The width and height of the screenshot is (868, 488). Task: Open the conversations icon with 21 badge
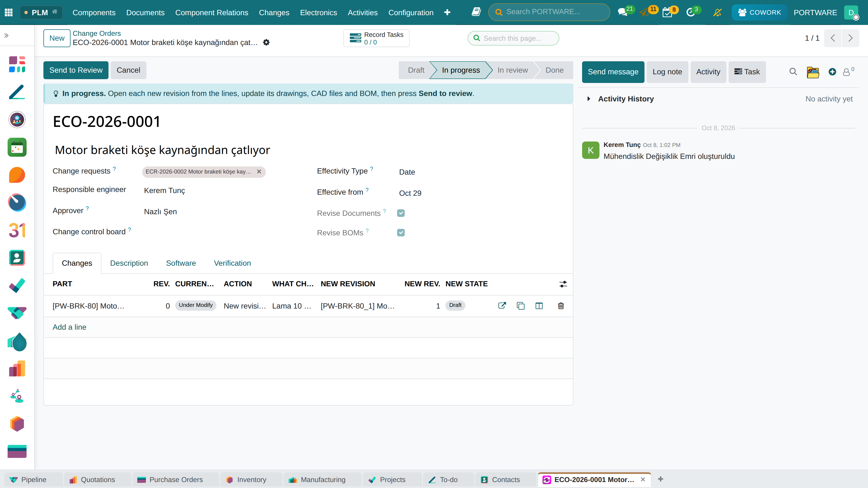[x=623, y=12]
